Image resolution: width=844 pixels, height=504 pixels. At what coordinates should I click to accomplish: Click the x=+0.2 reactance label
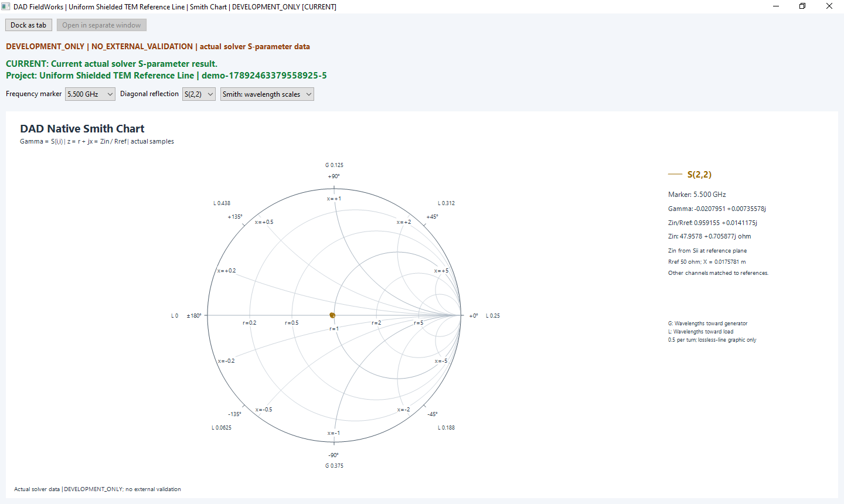(226, 271)
